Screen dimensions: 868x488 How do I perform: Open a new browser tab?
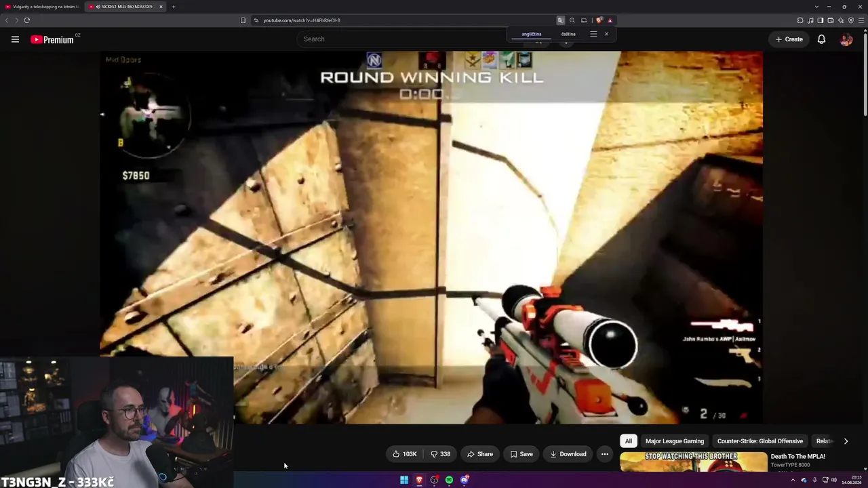(174, 7)
